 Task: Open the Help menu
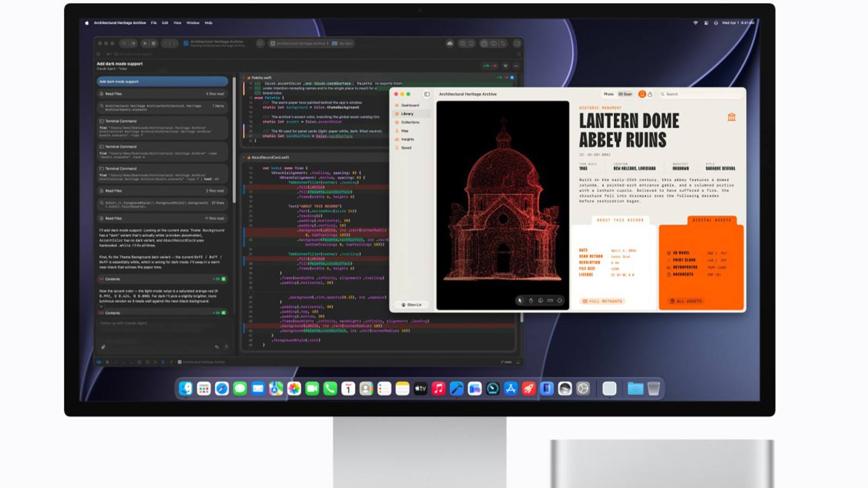[x=208, y=23]
